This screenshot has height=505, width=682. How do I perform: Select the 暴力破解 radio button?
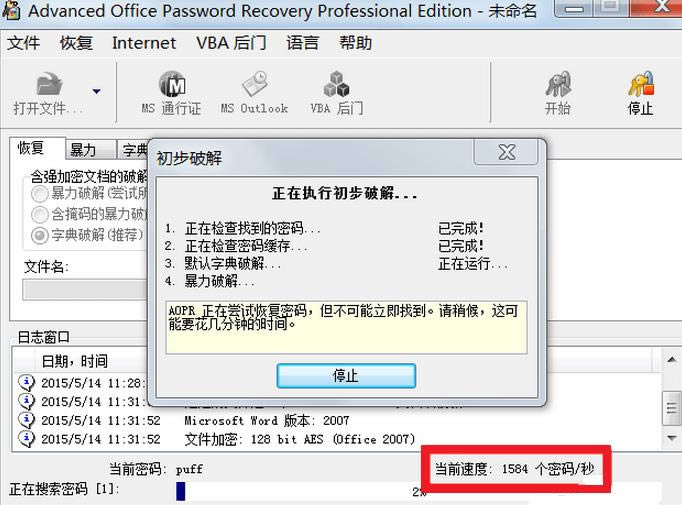(39, 193)
